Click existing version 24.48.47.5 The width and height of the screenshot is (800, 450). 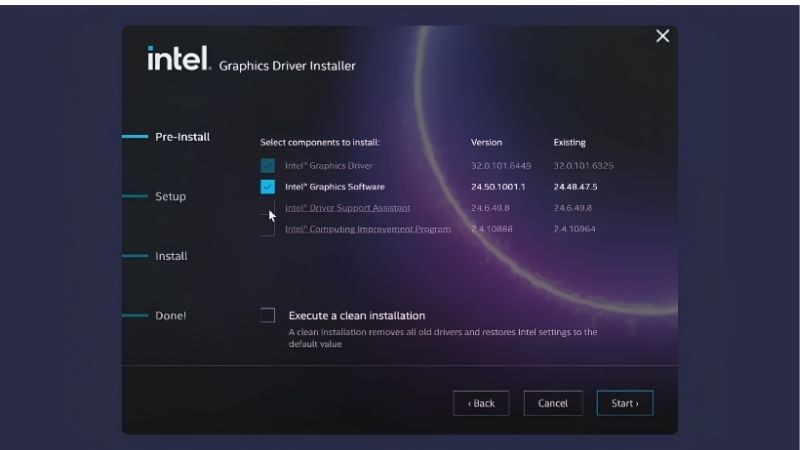point(576,187)
